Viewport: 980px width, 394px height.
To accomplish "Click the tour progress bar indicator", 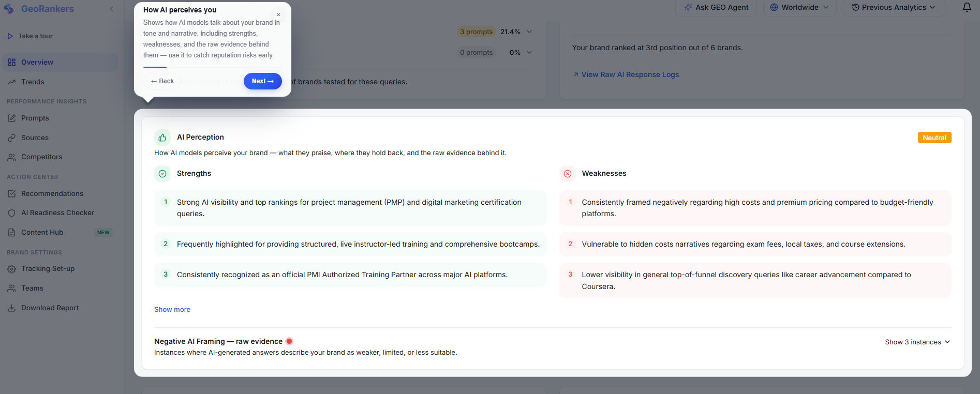I will [155, 67].
